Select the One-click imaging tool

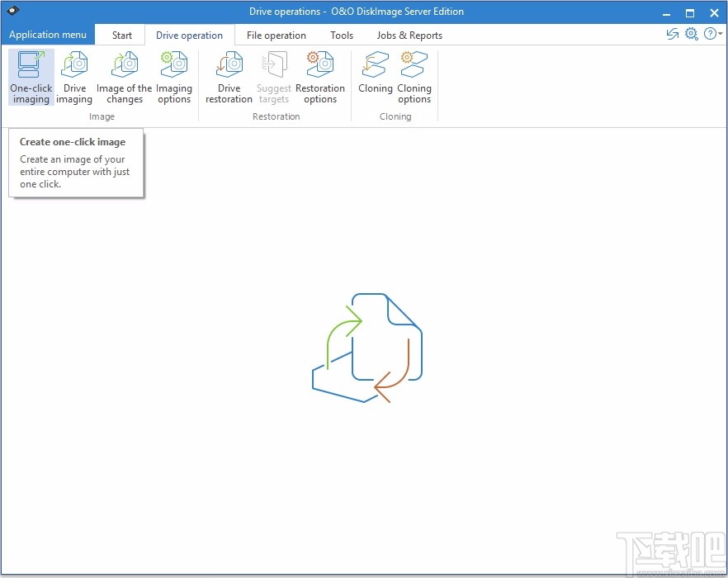(x=31, y=76)
